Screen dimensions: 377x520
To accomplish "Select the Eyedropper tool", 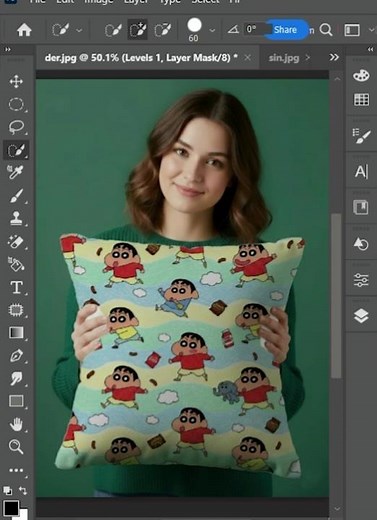I will pyautogui.click(x=16, y=172).
